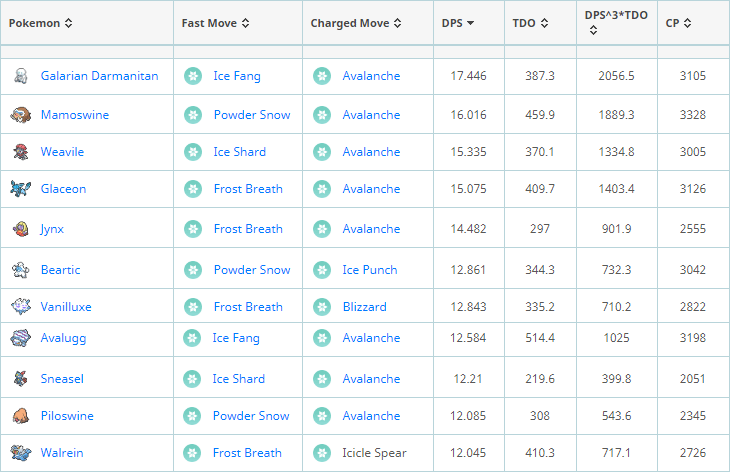
Task: Open Beartic Pokemon link
Action: click(61, 270)
